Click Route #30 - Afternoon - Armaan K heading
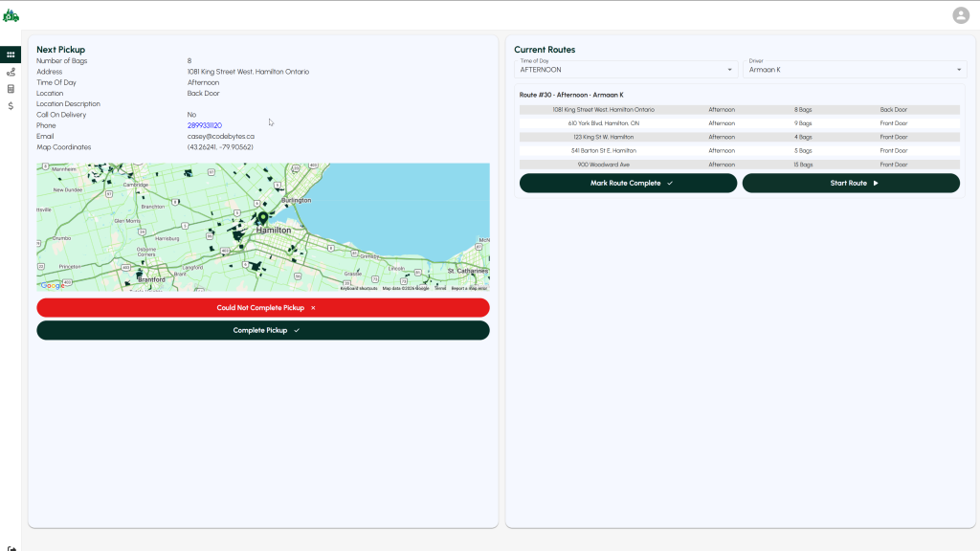 click(571, 95)
